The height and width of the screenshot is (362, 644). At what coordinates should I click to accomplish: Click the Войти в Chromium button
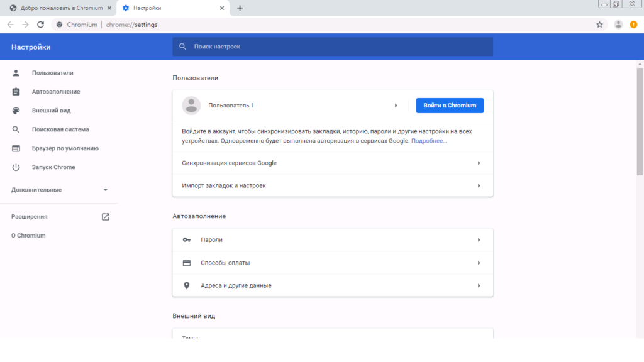click(450, 106)
